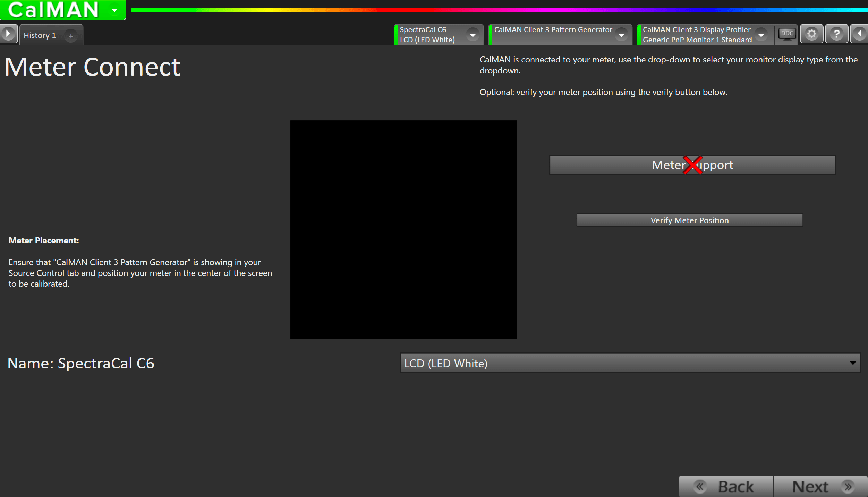Open settings with the gear icon

(x=811, y=34)
